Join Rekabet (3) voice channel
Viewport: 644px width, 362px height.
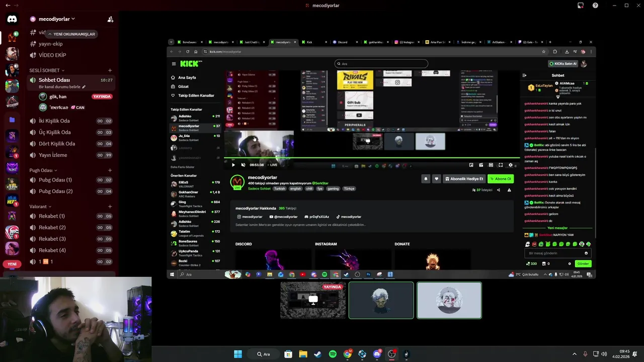coord(70,239)
